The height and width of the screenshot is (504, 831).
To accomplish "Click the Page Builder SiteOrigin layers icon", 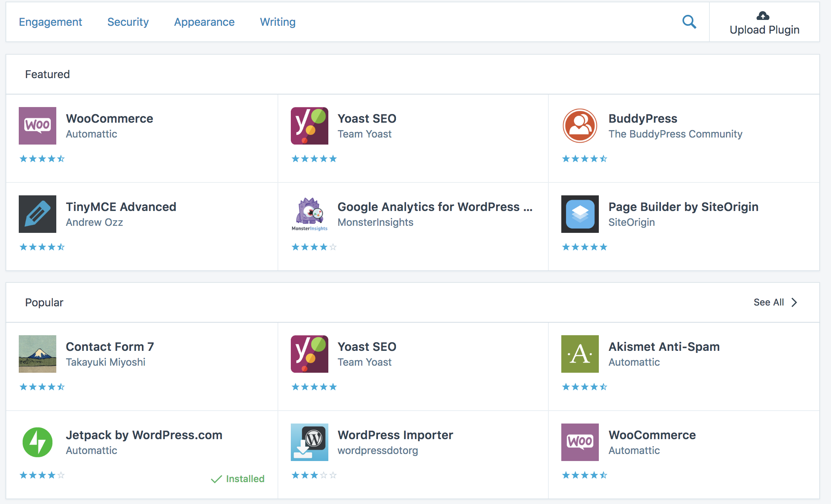I will click(580, 214).
